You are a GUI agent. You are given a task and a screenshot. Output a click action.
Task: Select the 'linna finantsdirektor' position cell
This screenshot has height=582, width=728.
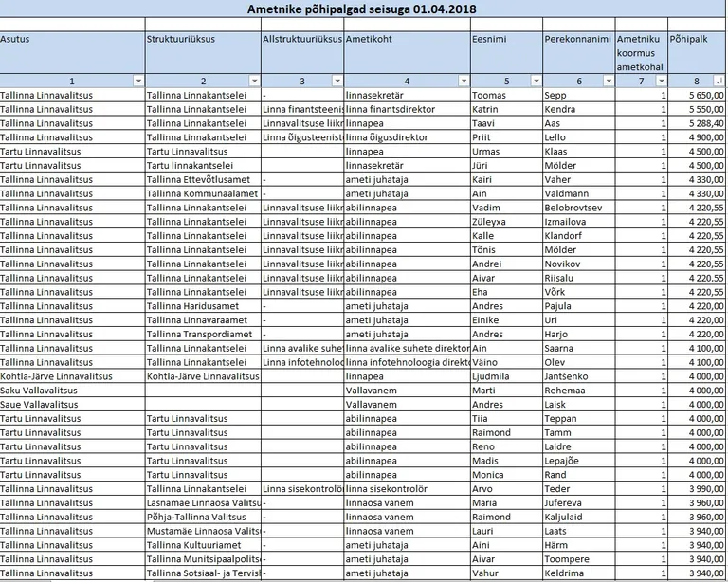[408, 109]
